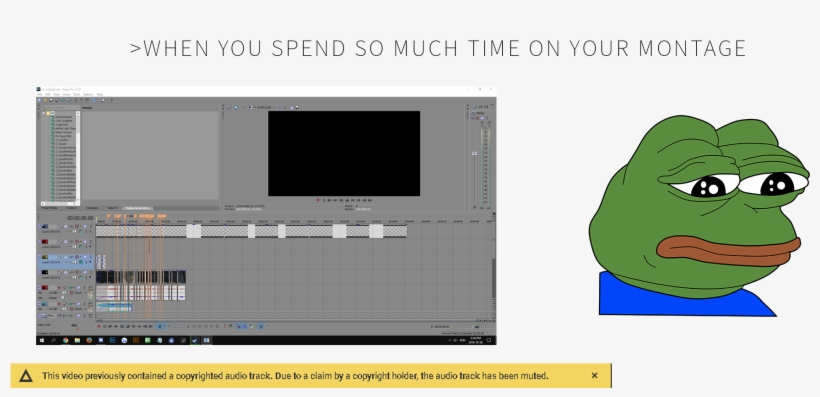This screenshot has height=397, width=820.
Task: Collapse the root folder in the generators tree
Action: pos(43,113)
